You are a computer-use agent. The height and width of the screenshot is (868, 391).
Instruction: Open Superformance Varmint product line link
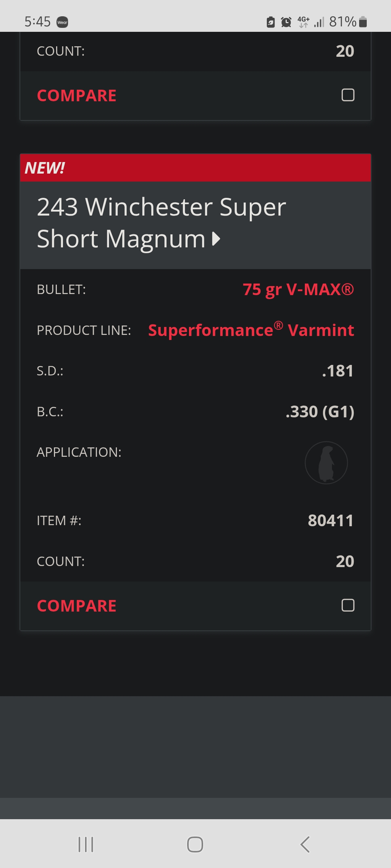pyautogui.click(x=251, y=329)
